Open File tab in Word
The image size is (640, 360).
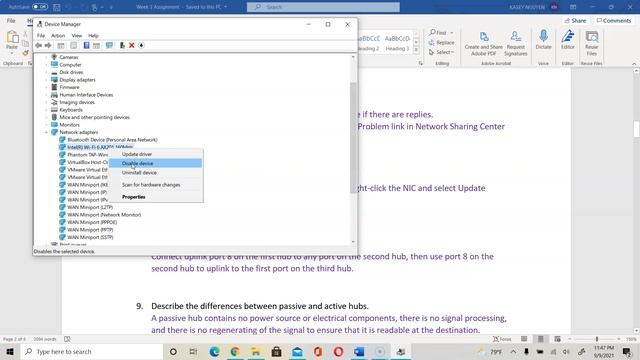point(11,20)
